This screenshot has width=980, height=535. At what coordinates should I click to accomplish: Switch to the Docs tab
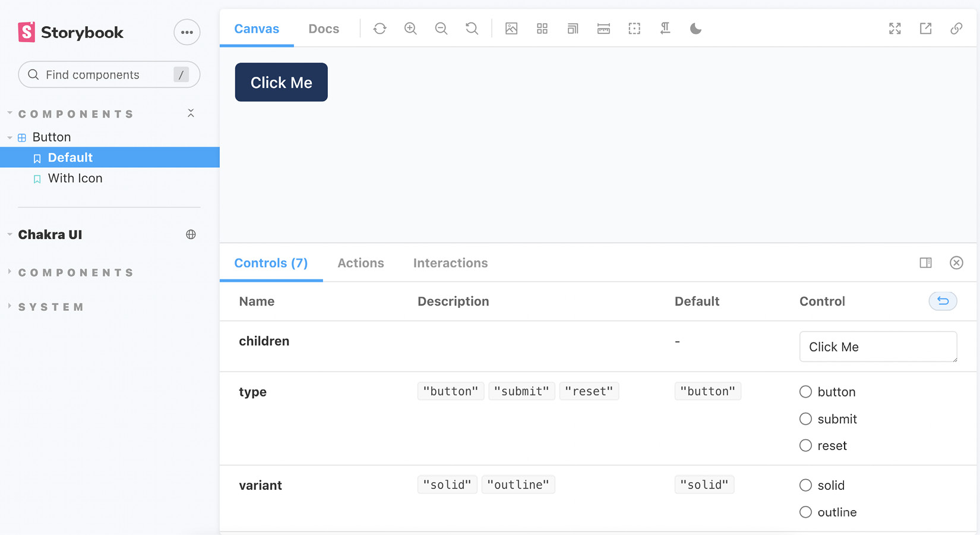tap(324, 28)
